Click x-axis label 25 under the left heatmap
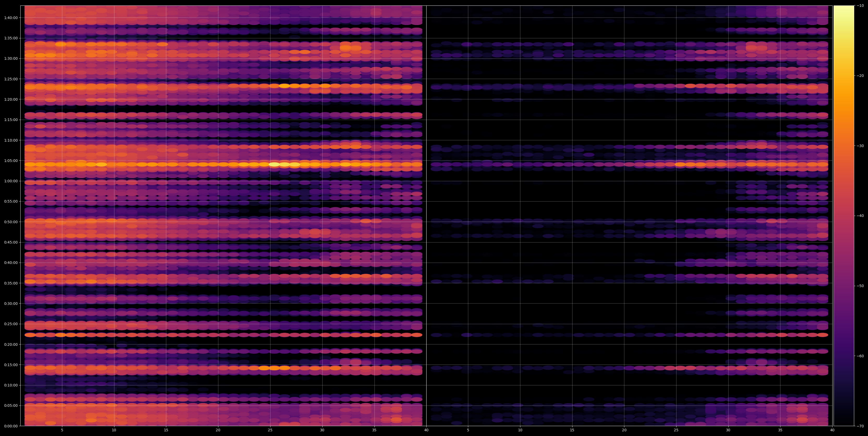This screenshot has height=436, width=868. coord(270,430)
